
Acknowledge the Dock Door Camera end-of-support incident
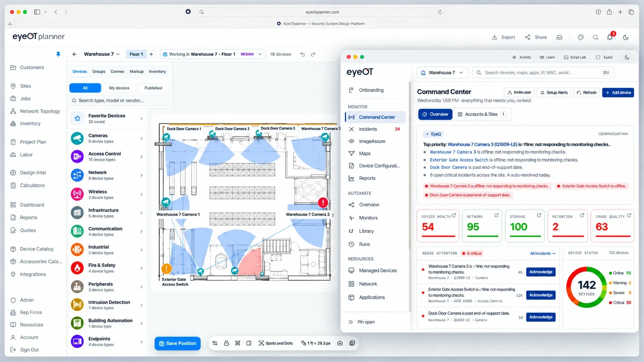click(x=541, y=317)
